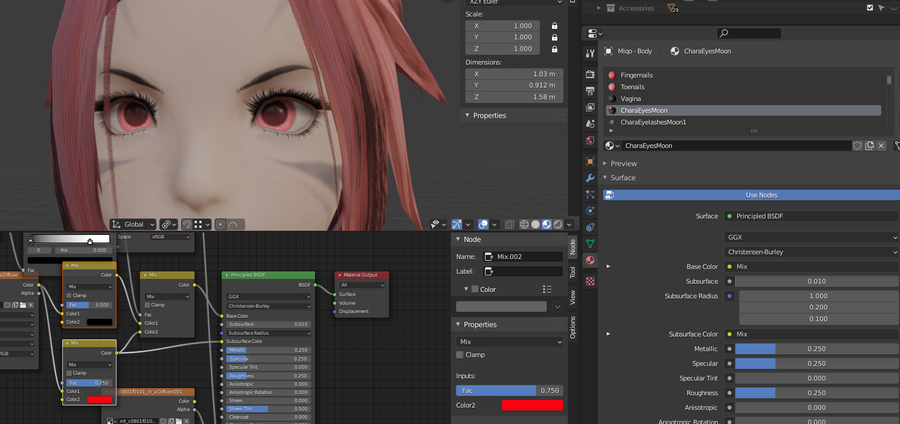
Task: Click the red Color2 swatch in sidebar
Action: click(532, 405)
